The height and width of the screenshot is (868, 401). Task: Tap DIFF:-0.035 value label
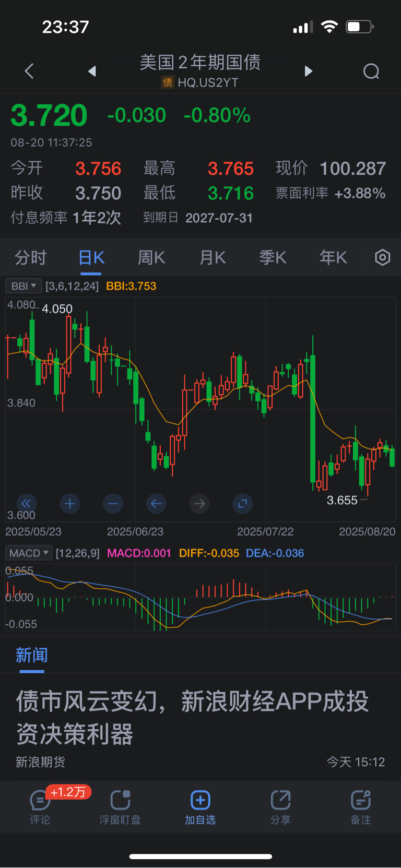tap(209, 553)
